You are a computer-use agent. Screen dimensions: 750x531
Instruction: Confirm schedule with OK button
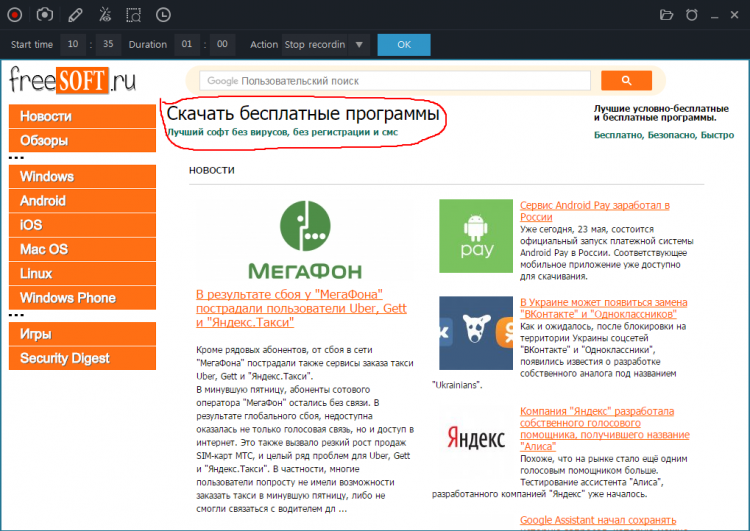[x=404, y=45]
